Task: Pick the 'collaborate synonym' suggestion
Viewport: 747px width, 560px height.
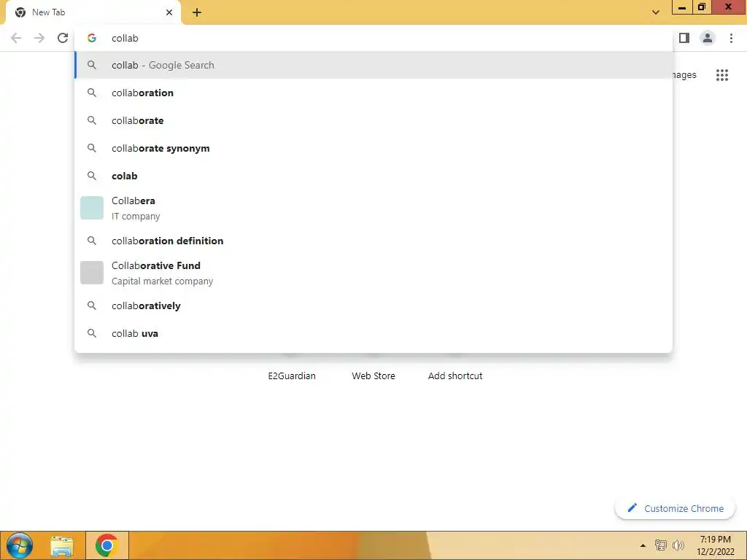Action: click(373, 148)
